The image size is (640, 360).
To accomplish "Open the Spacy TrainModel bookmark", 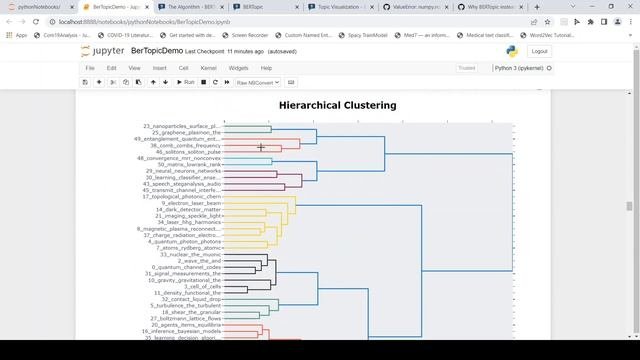I will pos(363,36).
